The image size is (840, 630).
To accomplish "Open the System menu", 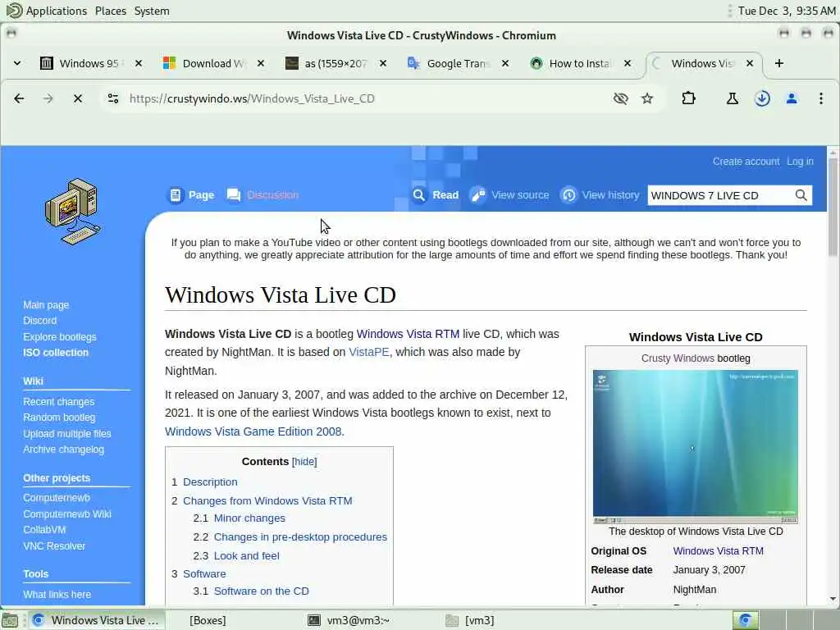I will point(152,11).
